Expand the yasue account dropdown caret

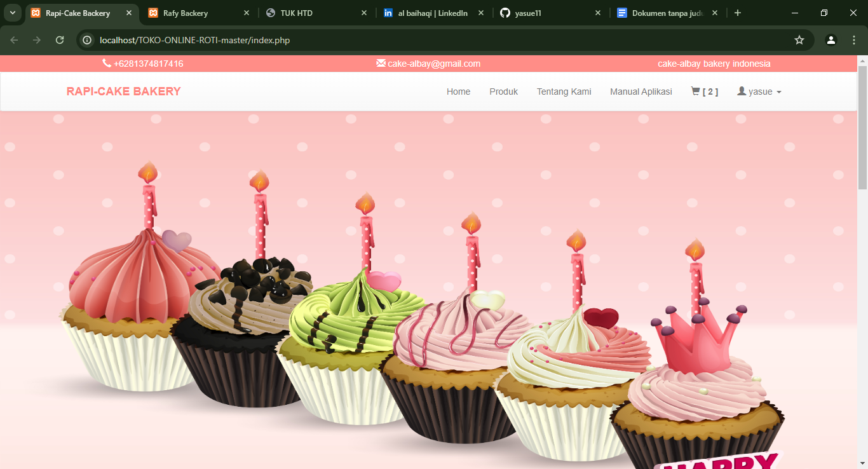(779, 92)
